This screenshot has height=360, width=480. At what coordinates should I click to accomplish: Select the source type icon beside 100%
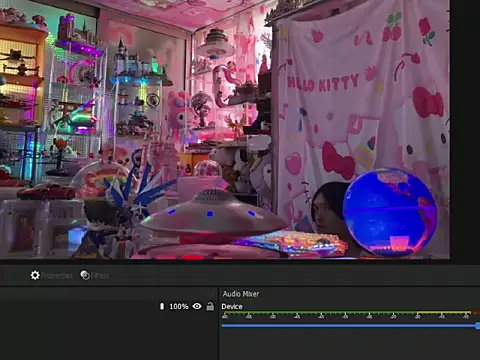(x=162, y=306)
